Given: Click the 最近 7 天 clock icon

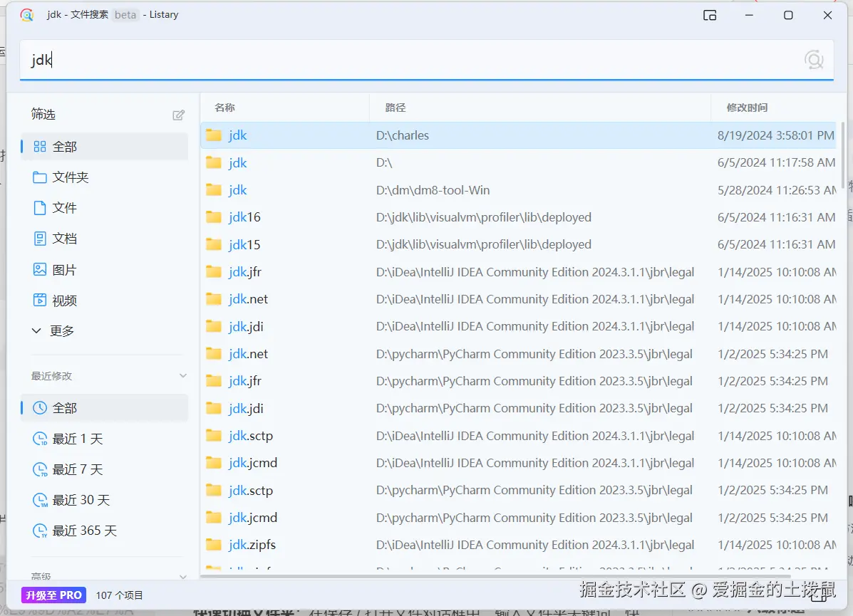Looking at the screenshot, I should [x=40, y=469].
